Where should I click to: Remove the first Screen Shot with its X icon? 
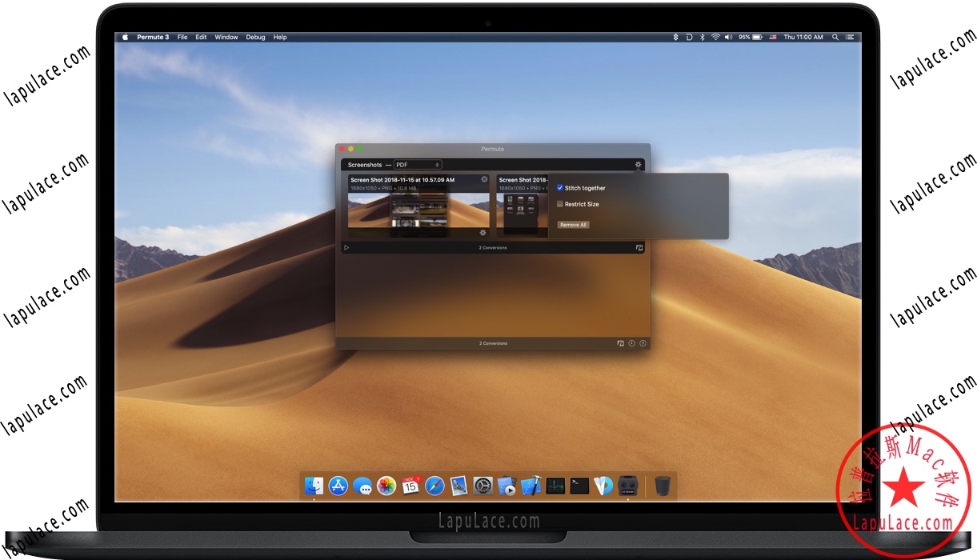tap(484, 178)
